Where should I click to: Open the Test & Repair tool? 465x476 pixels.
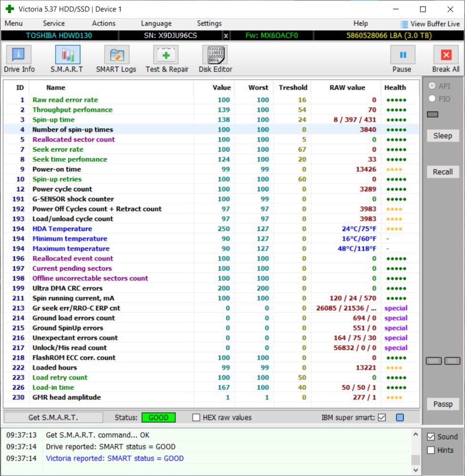coord(167,59)
